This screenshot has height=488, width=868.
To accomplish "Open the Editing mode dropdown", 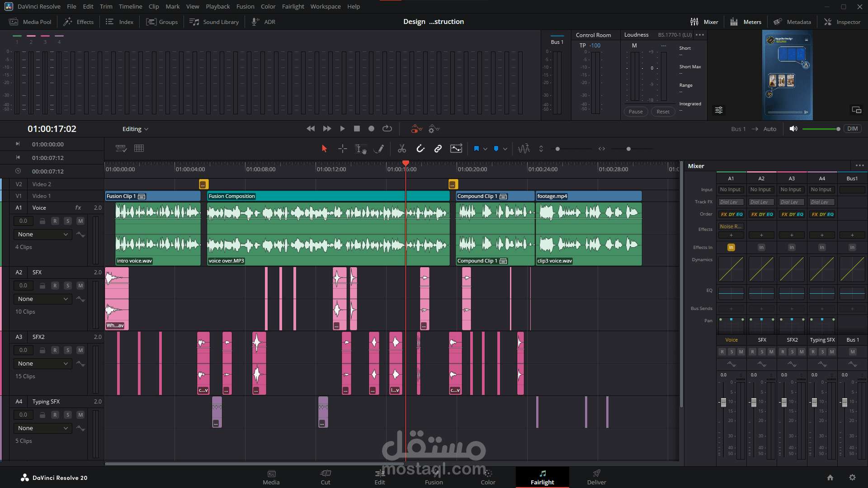I will click(135, 129).
